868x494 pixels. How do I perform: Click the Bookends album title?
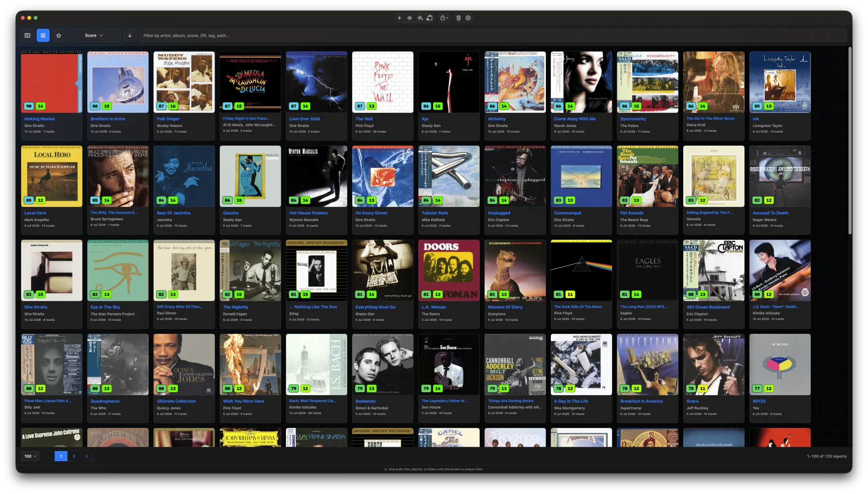366,401
